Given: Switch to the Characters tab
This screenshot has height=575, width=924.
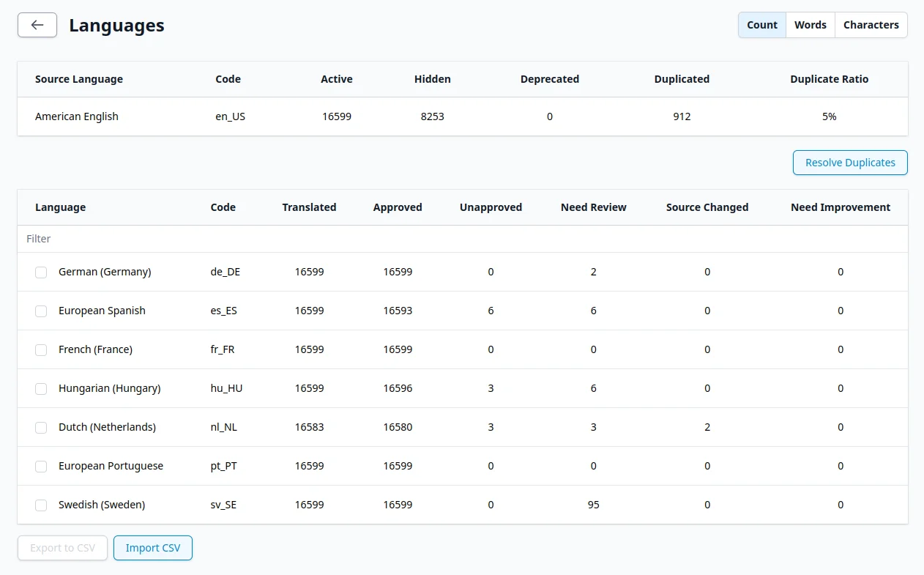Looking at the screenshot, I should coord(871,25).
